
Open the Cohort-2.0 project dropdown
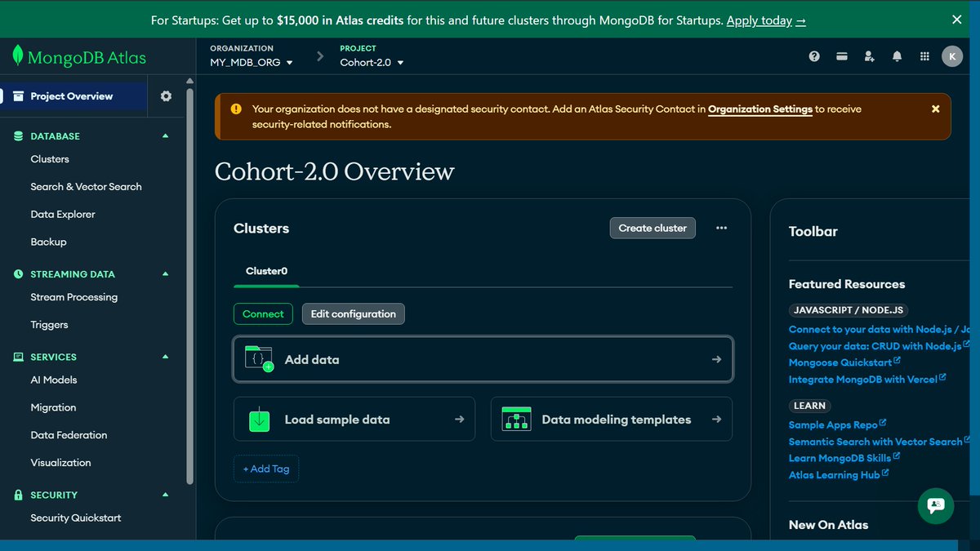tap(372, 63)
